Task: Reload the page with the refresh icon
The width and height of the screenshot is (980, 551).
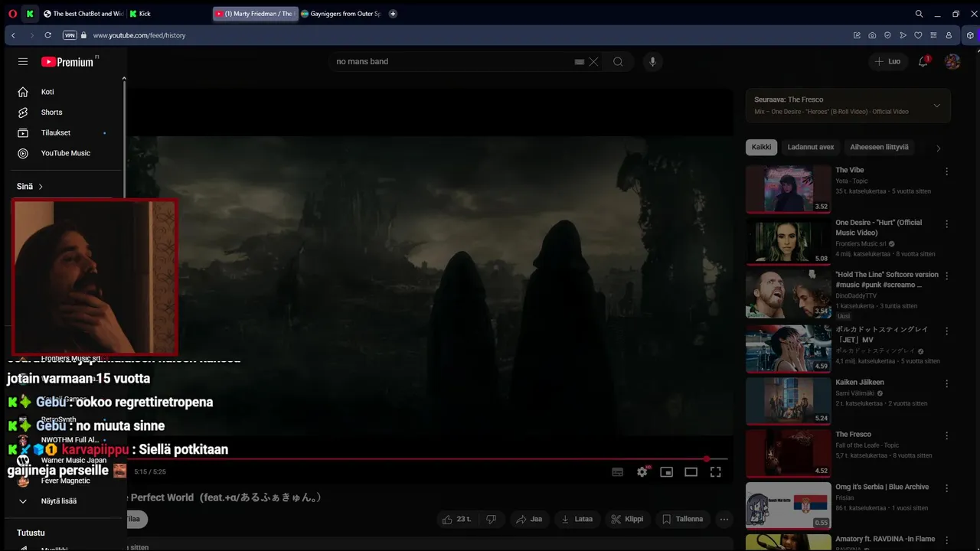Action: [x=47, y=35]
